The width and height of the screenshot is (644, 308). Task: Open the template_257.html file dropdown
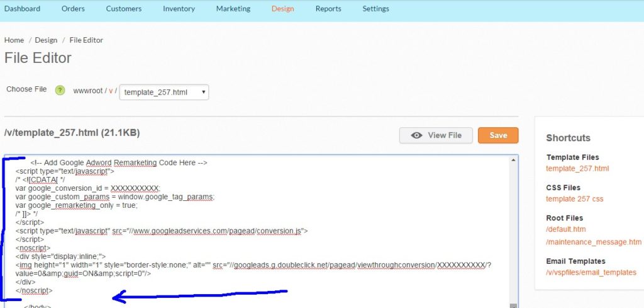pyautogui.click(x=164, y=92)
